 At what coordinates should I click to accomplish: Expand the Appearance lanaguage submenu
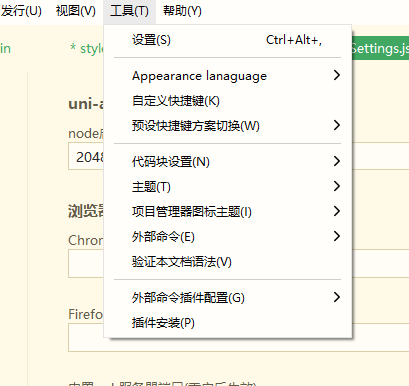(x=227, y=76)
